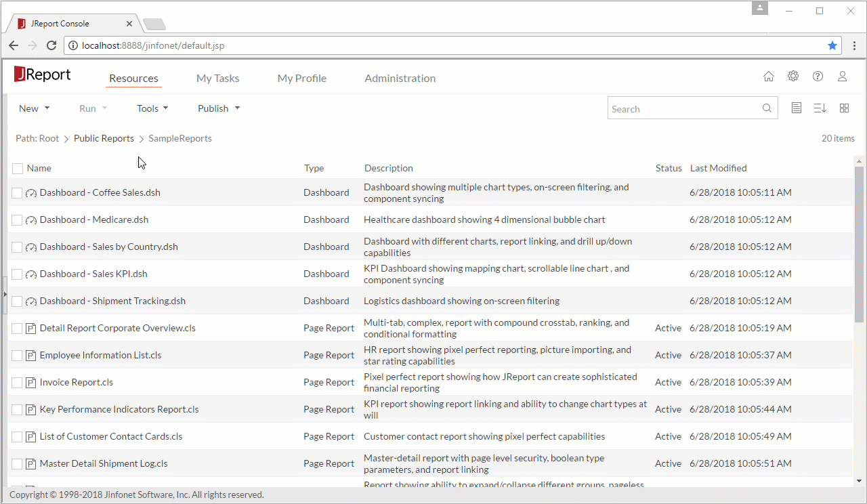The width and height of the screenshot is (867, 504).
Task: Click the scrollbar up arrow
Action: point(860,161)
